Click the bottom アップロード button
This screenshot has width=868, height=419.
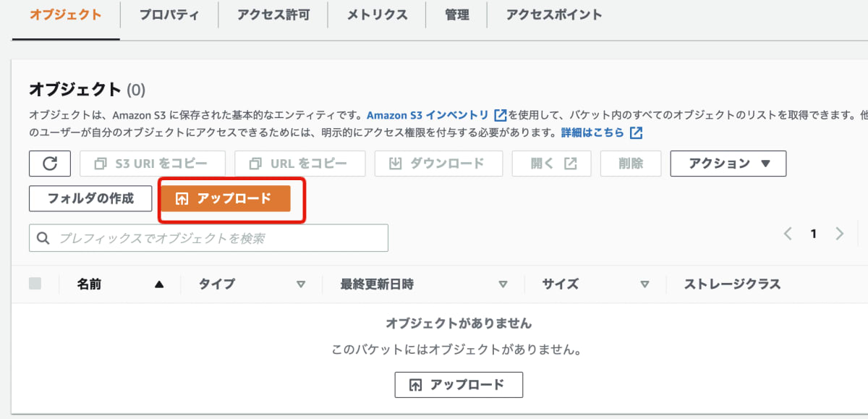tap(458, 384)
